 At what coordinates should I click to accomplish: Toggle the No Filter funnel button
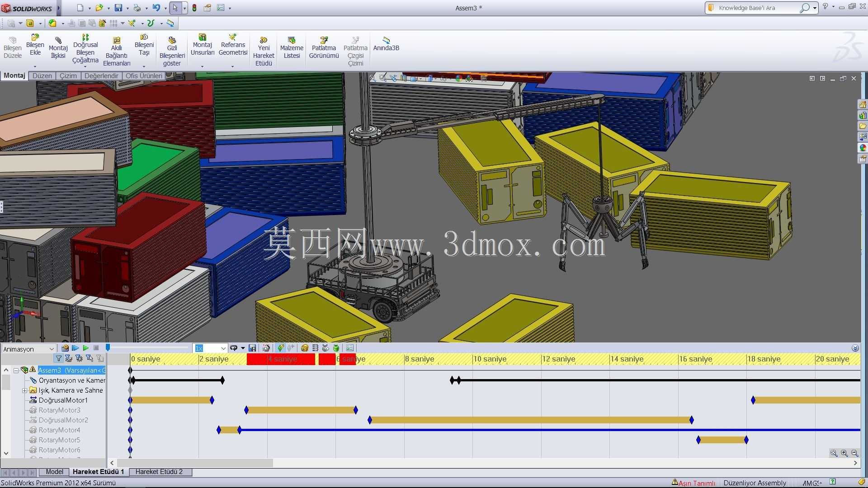click(x=58, y=359)
